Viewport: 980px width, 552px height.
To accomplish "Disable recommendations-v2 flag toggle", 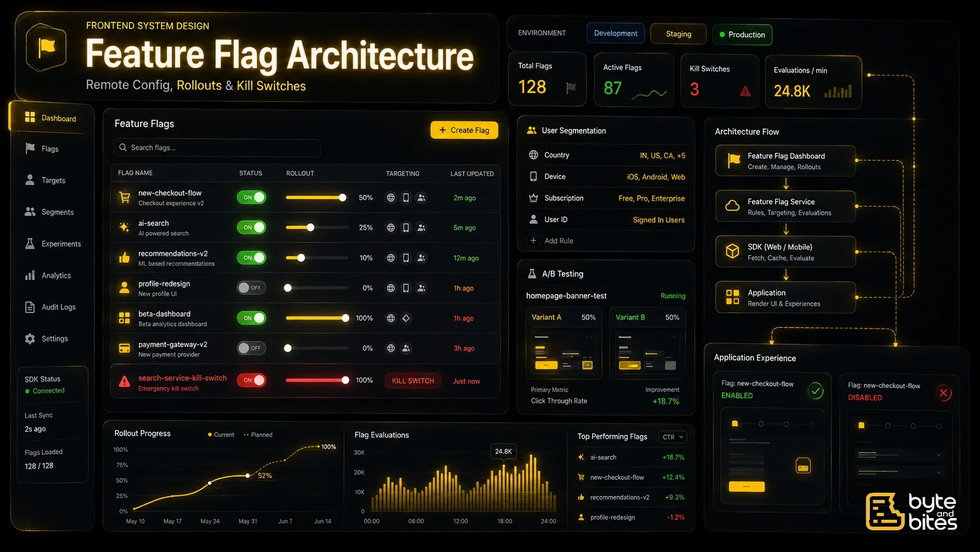I will coord(251,258).
